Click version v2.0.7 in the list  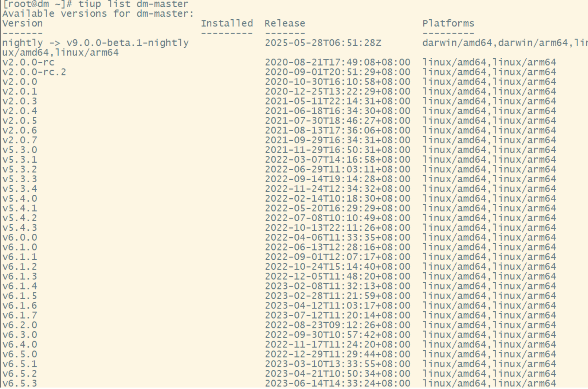[20, 140]
